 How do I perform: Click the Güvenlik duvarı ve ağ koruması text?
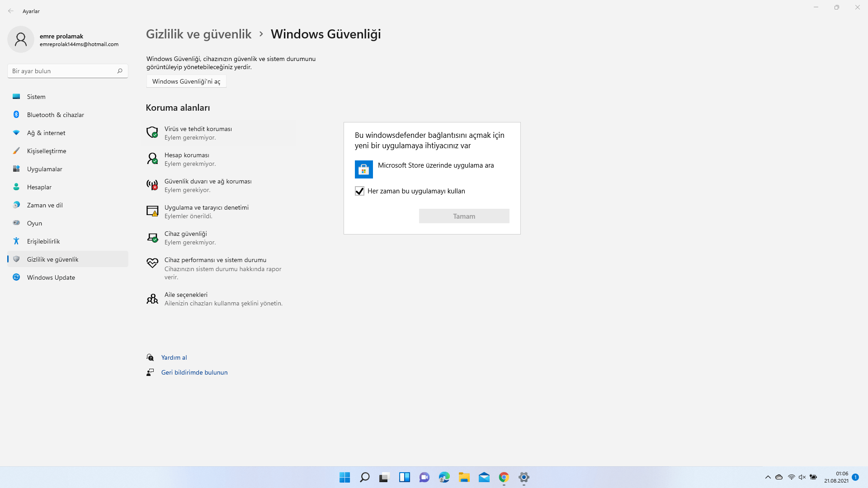(208, 181)
